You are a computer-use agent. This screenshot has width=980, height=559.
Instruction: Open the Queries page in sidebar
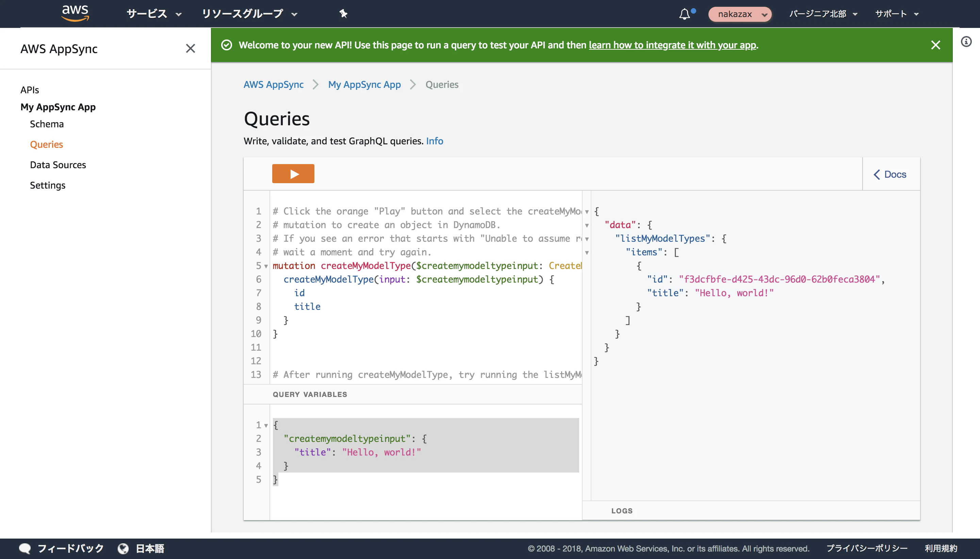tap(46, 144)
